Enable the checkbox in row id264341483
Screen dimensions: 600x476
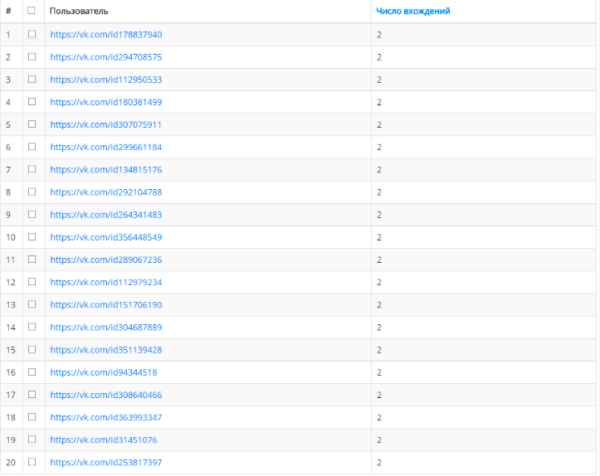pyautogui.click(x=32, y=214)
